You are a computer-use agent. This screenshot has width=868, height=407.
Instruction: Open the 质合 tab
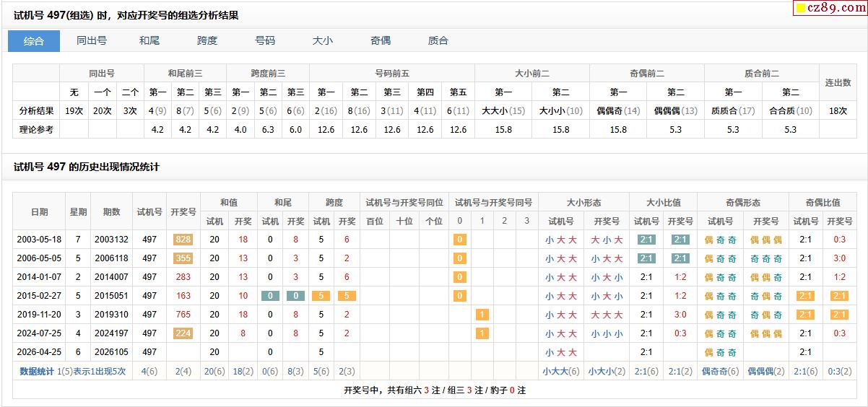coord(438,41)
